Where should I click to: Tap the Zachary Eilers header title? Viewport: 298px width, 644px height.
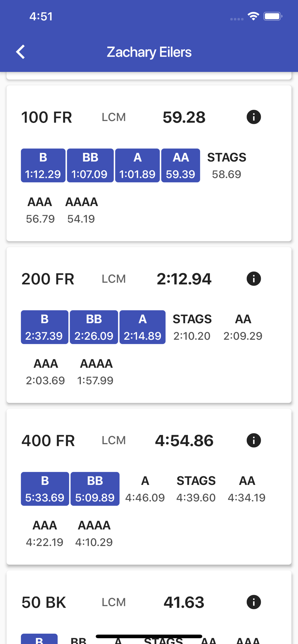[x=149, y=52]
